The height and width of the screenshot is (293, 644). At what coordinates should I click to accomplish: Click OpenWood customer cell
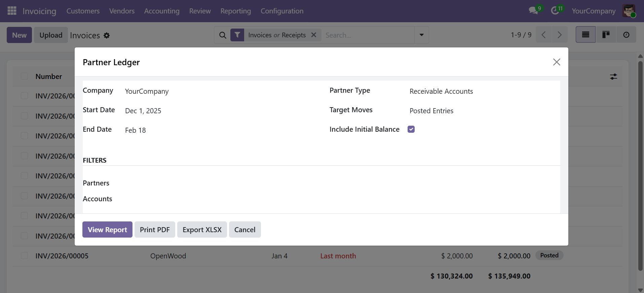pos(168,256)
